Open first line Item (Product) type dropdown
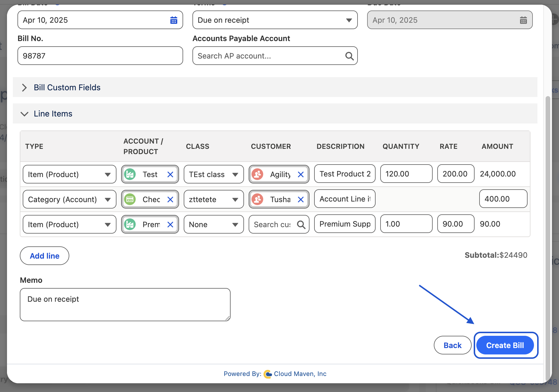The height and width of the screenshot is (392, 559). [x=70, y=174]
